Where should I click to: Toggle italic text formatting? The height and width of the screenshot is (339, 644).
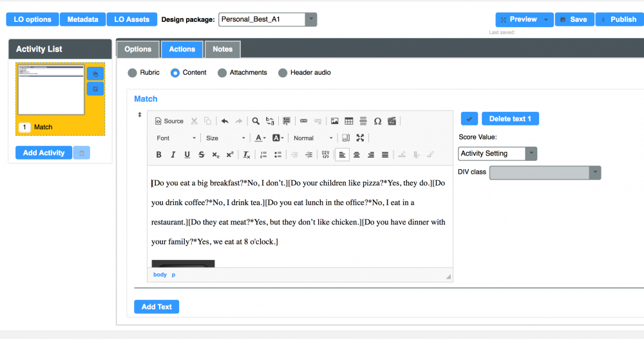coord(173,154)
